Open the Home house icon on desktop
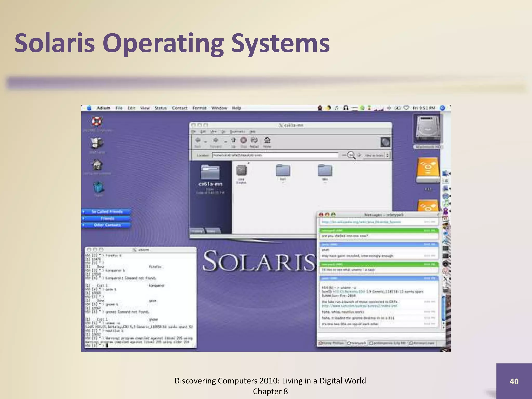Screen dimensions: 532x399 click(x=97, y=165)
